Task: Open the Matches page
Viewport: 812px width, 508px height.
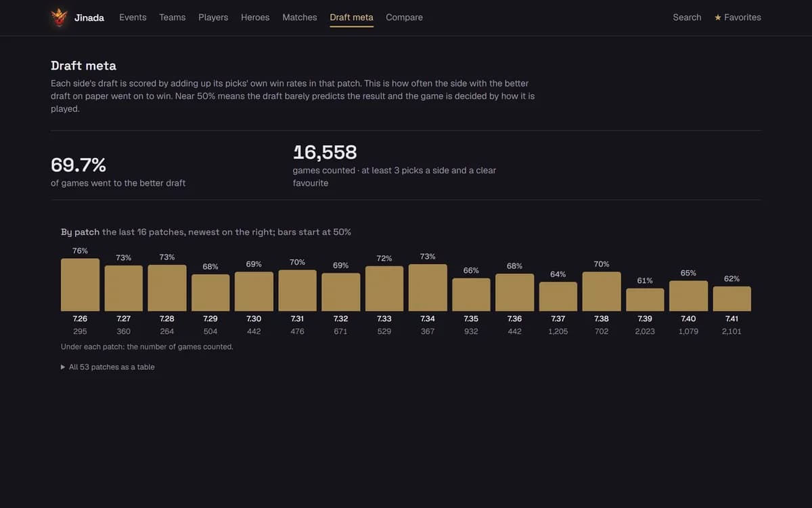Action: pos(300,18)
